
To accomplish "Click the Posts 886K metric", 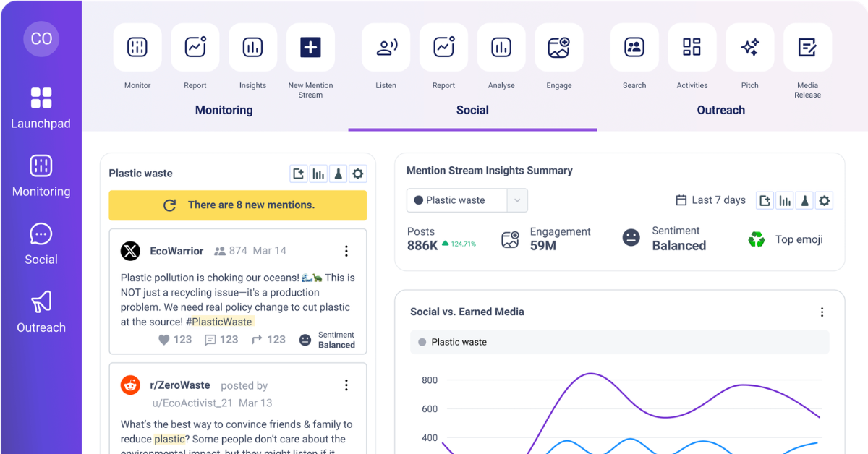I will tap(441, 239).
